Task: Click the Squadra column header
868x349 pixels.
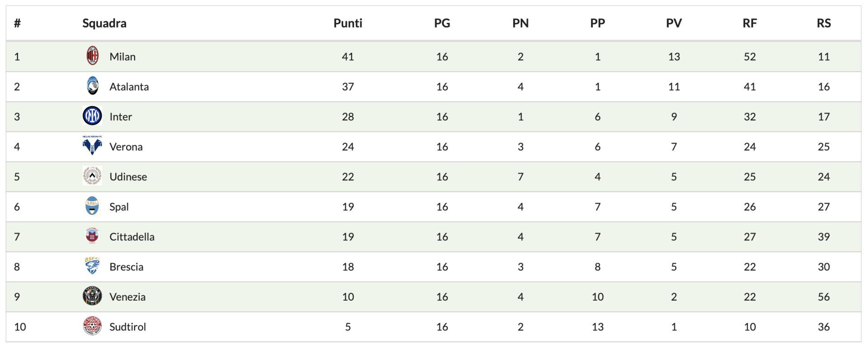Action: 104,23
